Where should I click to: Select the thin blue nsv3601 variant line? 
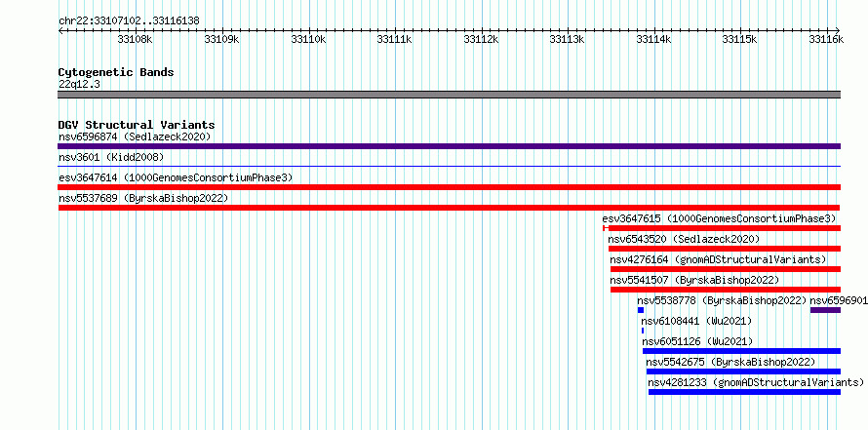pyautogui.click(x=449, y=166)
